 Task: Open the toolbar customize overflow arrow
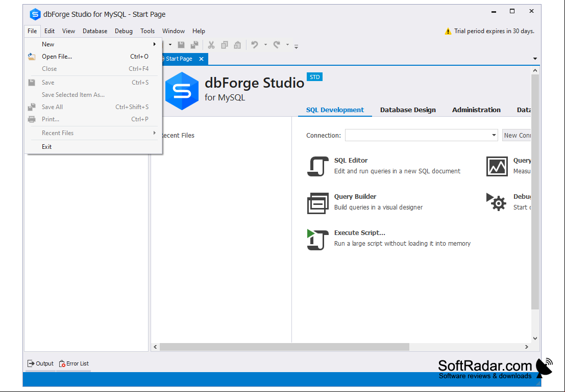click(x=296, y=46)
